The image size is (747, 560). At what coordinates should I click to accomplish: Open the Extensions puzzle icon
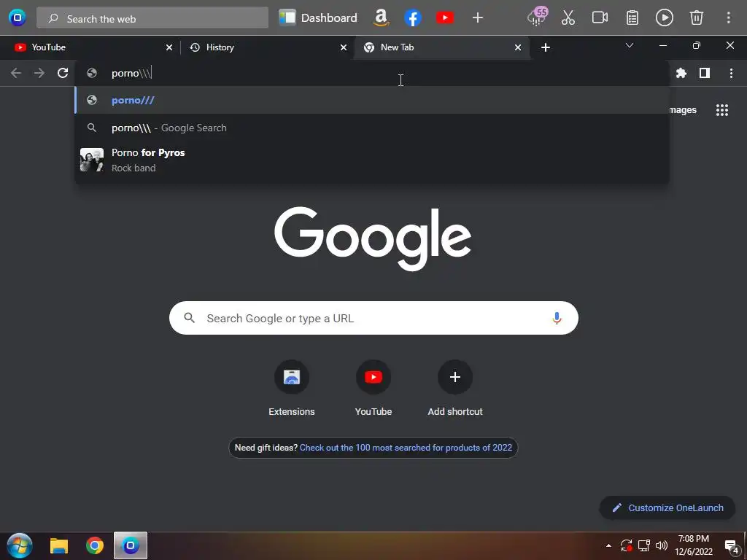point(681,74)
